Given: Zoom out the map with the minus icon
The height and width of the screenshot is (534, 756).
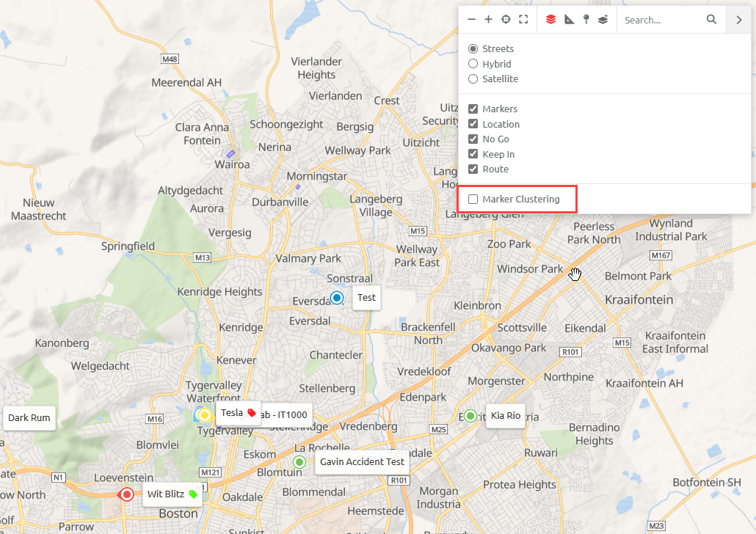Looking at the screenshot, I should click(471, 20).
